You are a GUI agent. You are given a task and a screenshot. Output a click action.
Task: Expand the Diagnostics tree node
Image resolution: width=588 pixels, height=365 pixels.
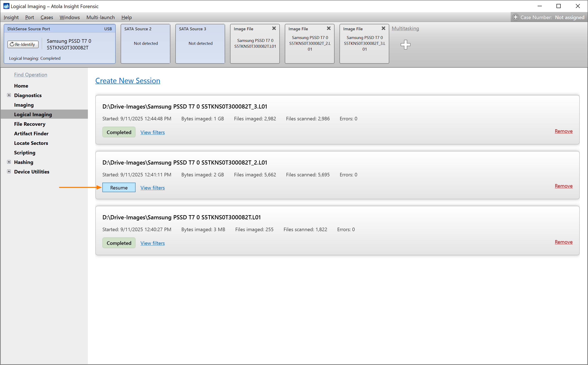pyautogui.click(x=9, y=95)
